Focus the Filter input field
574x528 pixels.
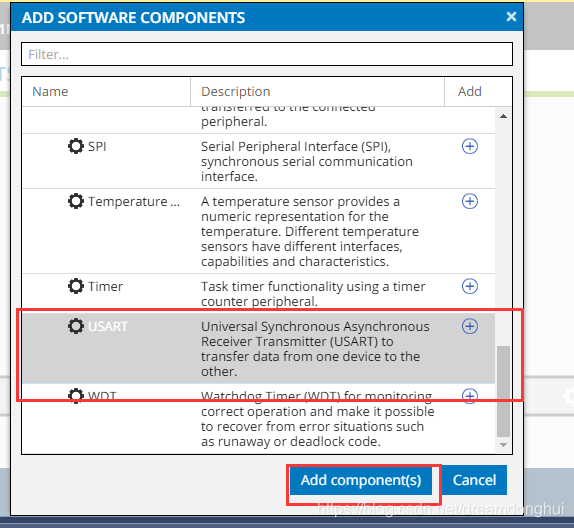(x=267, y=54)
